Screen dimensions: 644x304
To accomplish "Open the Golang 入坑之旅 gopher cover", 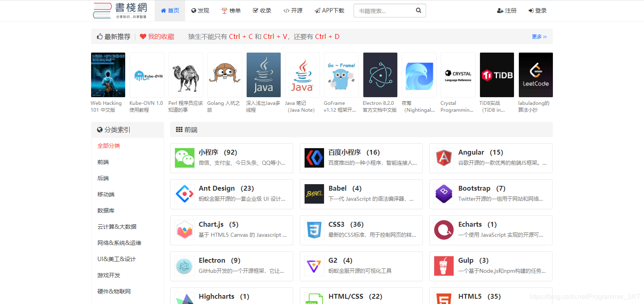I will [x=225, y=75].
